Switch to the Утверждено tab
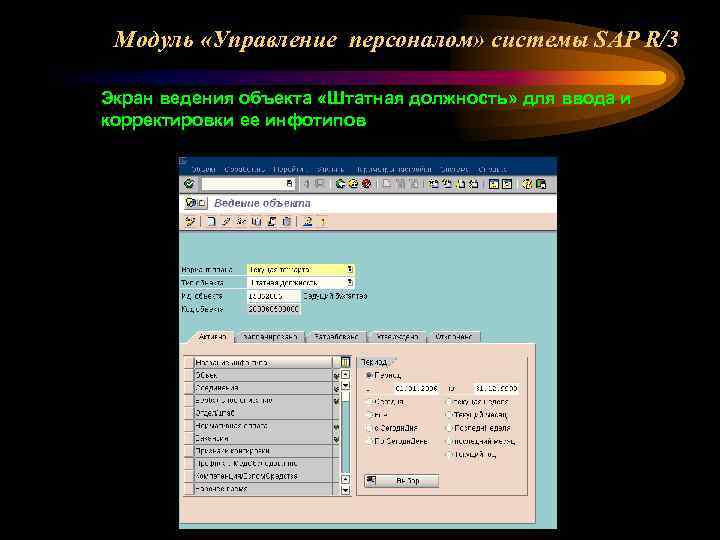The image size is (720, 540). click(x=397, y=337)
